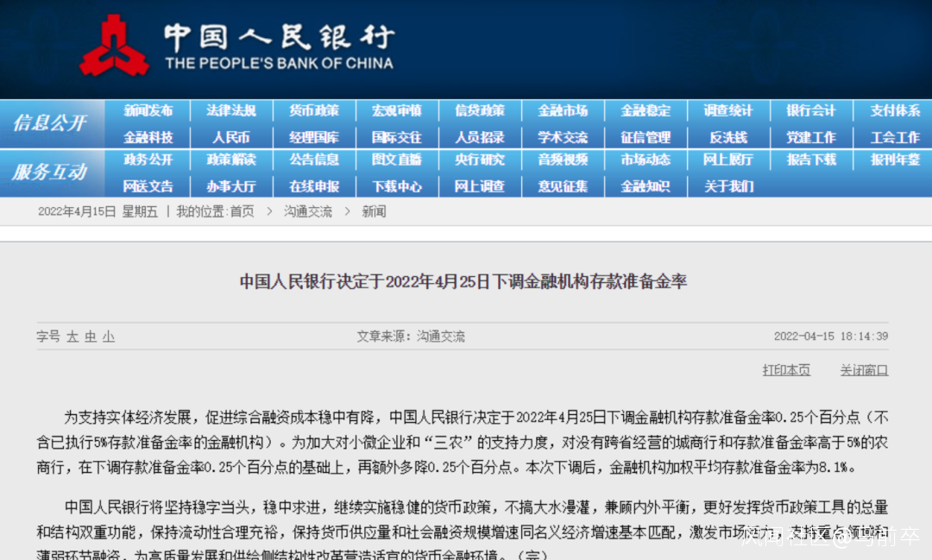
Task: Open 央行研究 menu item
Action: tap(480, 160)
